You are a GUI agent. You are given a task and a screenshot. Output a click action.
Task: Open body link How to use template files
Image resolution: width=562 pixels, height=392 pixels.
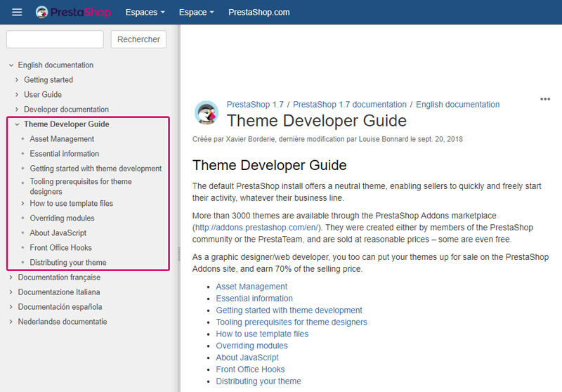262,334
